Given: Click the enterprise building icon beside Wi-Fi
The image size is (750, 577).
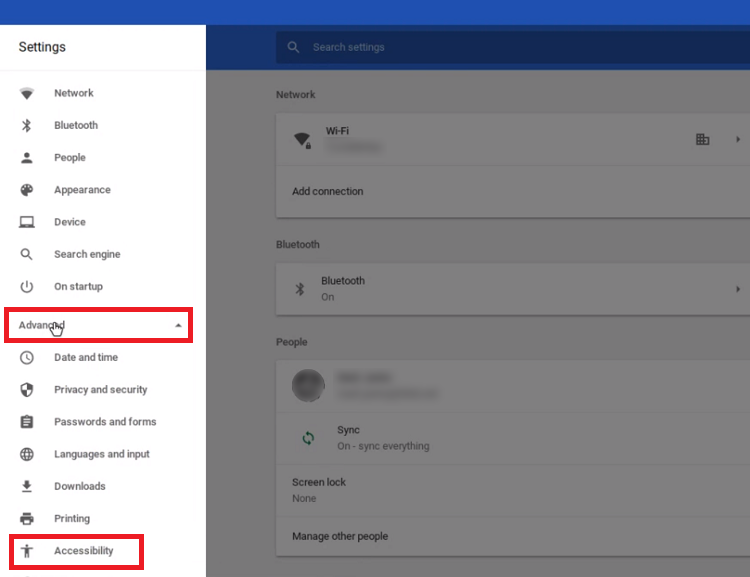Looking at the screenshot, I should (x=702, y=139).
